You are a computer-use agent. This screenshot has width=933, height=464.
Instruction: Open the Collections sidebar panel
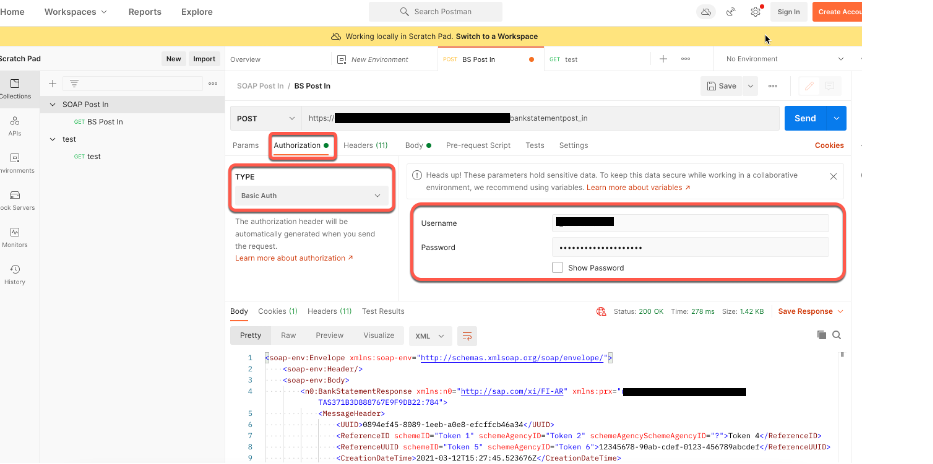[x=14, y=88]
